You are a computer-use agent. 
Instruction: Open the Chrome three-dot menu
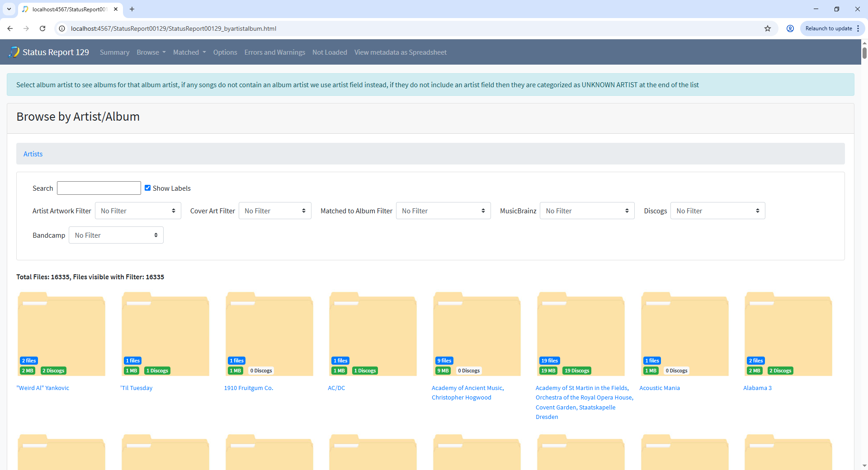[x=858, y=28]
